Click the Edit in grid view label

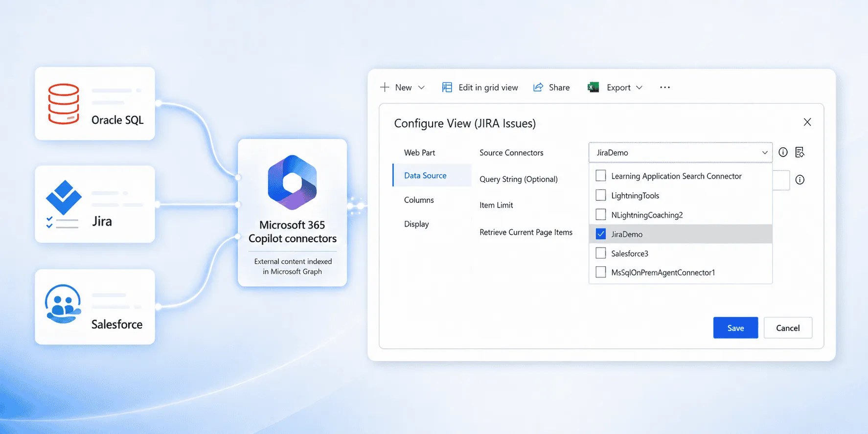point(488,88)
